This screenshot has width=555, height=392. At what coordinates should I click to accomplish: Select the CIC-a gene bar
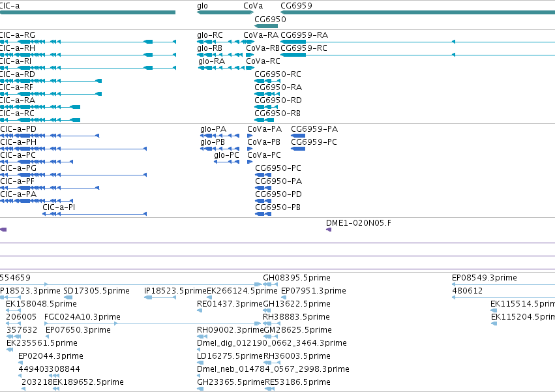point(87,12)
